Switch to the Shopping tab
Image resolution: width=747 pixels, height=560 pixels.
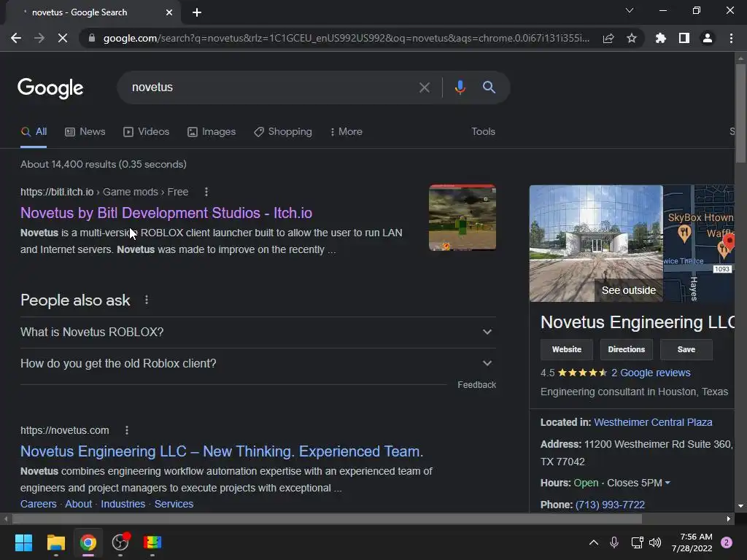[283, 132]
